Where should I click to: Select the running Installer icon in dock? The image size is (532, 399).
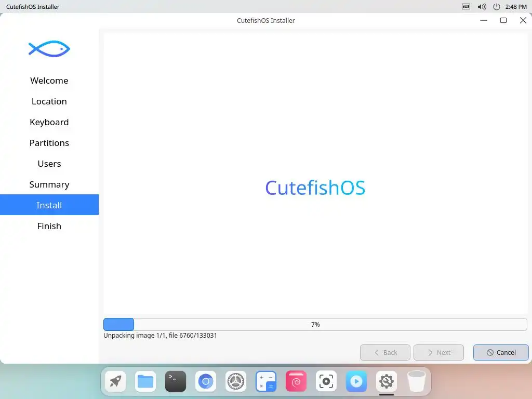click(387, 381)
